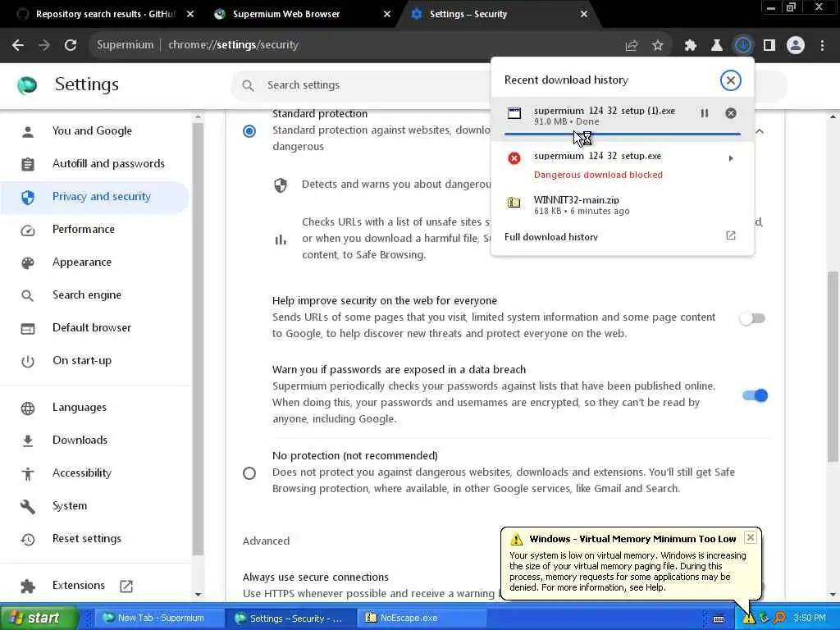This screenshot has height=630, width=840.
Task: Open Accessibility settings
Action: coord(82,472)
